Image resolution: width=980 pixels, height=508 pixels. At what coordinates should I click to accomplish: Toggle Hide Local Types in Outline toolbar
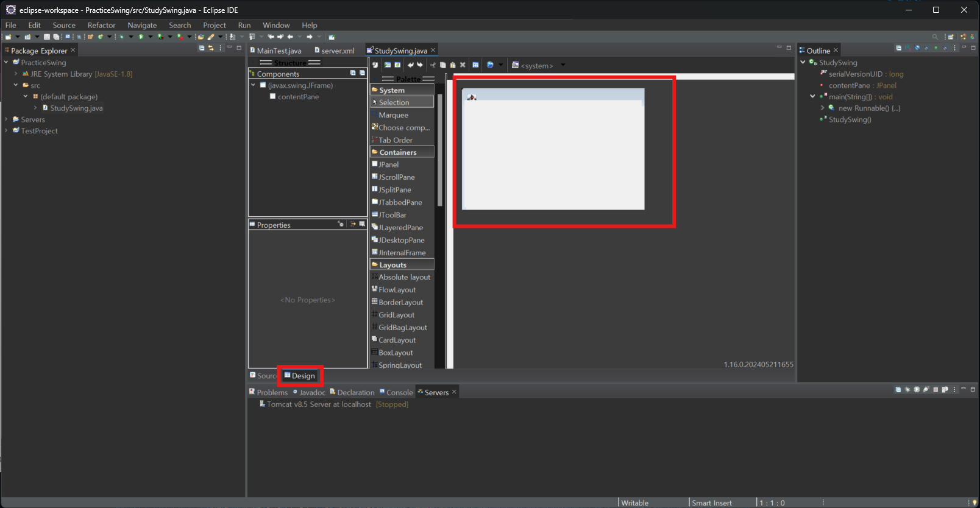[945, 48]
